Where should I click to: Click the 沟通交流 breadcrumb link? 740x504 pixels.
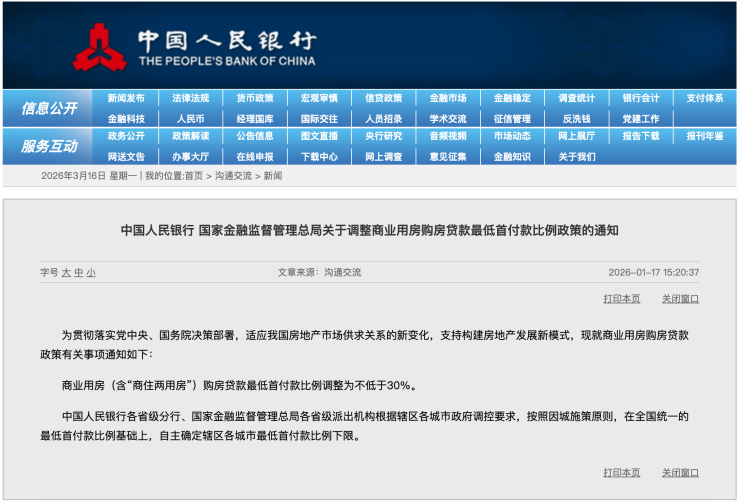(x=232, y=176)
